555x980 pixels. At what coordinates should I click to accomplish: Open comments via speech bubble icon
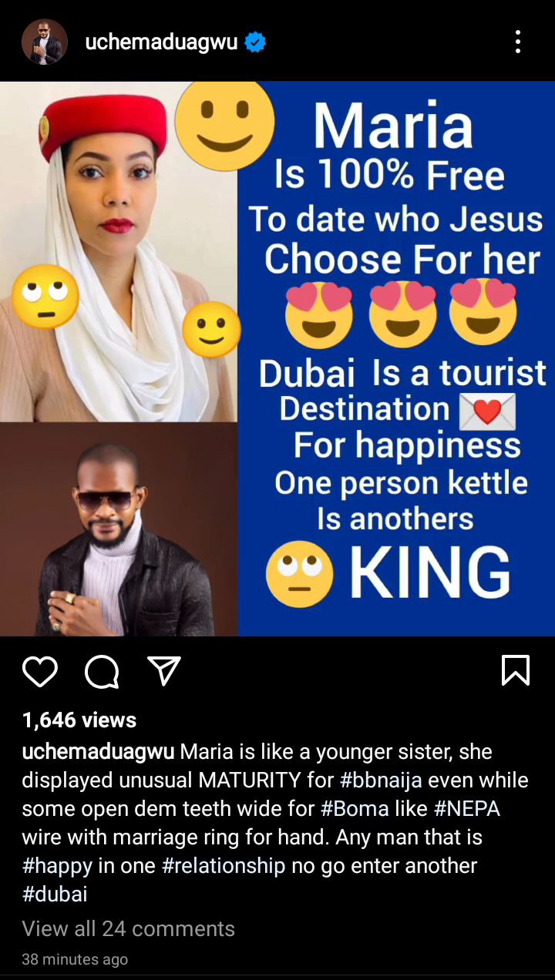pyautogui.click(x=102, y=672)
